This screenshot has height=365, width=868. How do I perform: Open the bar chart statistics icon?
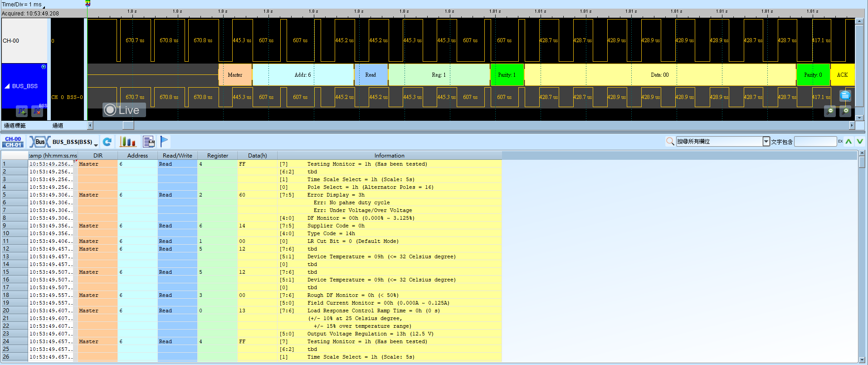[128, 142]
